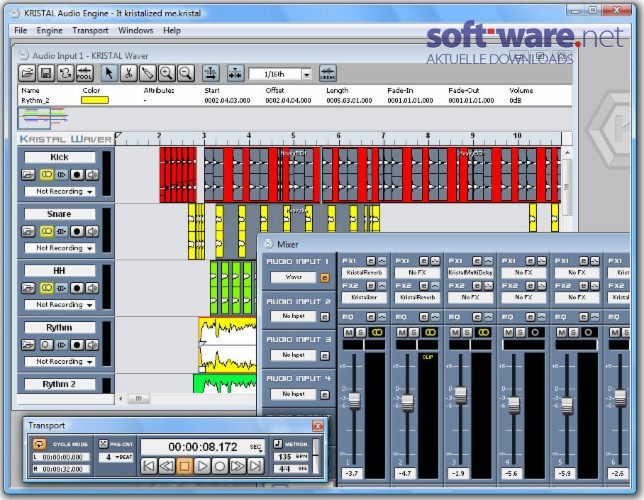Click the HH track name button

(x=60, y=271)
